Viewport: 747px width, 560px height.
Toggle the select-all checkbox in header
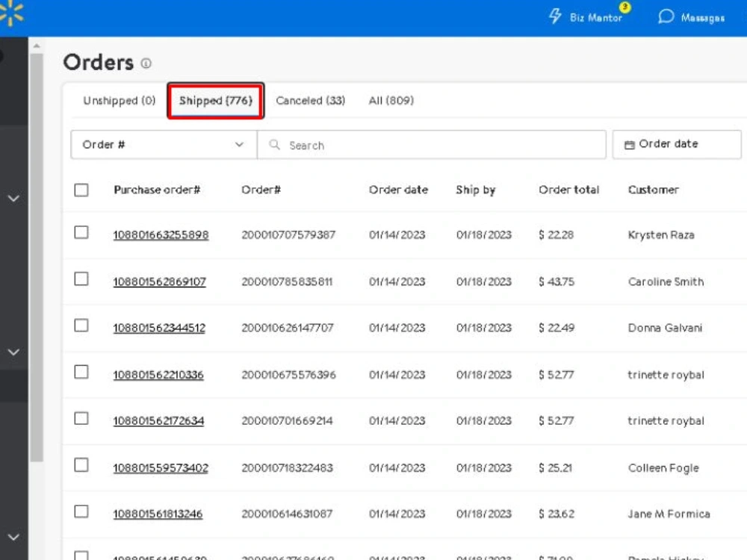[81, 190]
